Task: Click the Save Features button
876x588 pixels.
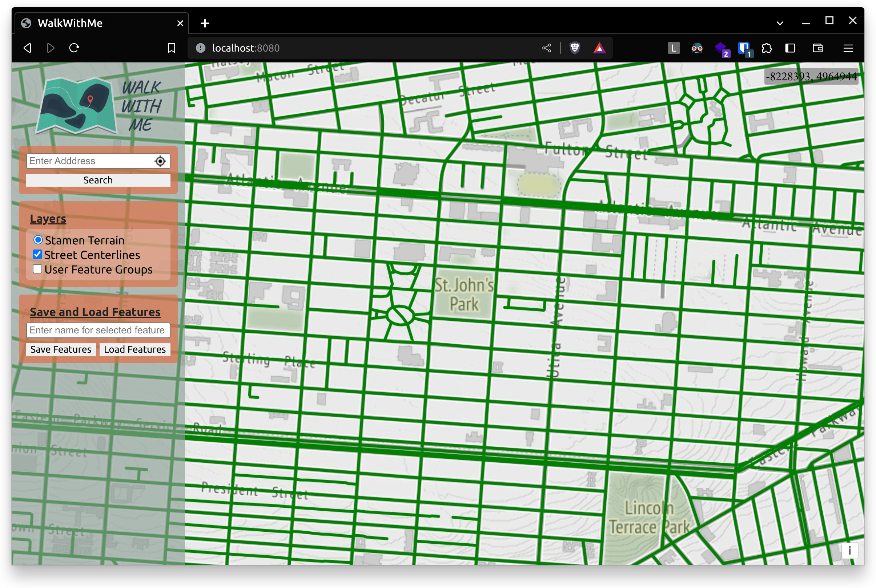Action: (61, 349)
